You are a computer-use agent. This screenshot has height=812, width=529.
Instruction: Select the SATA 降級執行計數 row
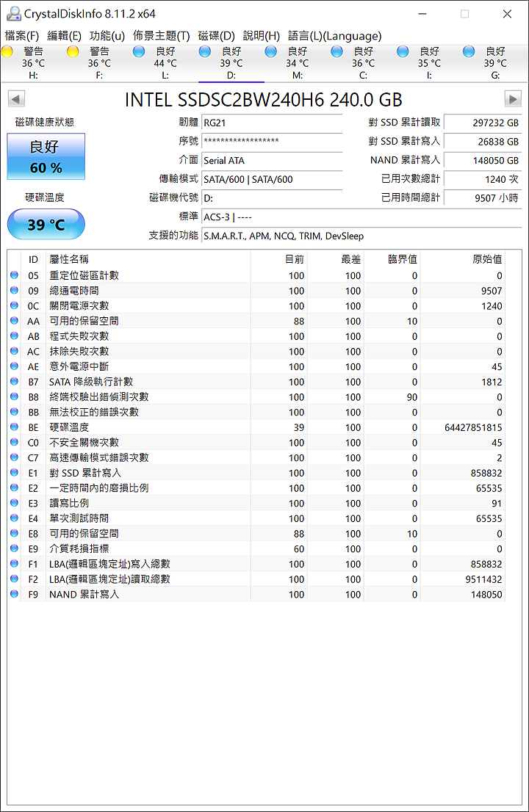[256, 382]
